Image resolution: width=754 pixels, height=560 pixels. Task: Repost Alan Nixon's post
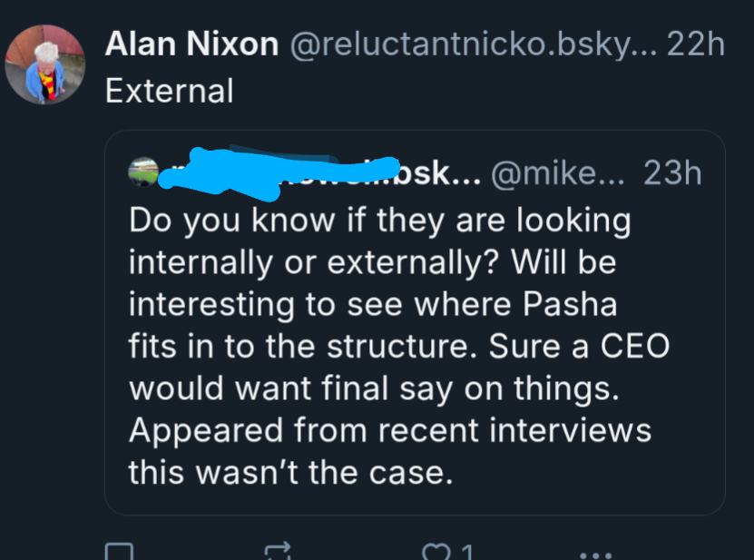click(279, 552)
